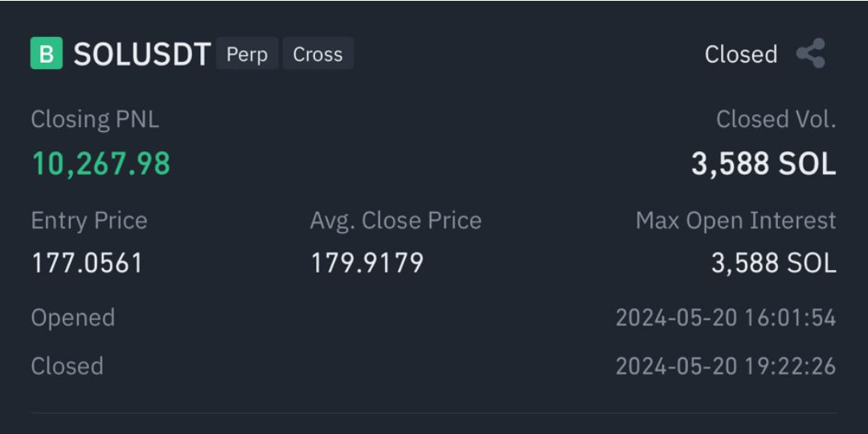This screenshot has width=868, height=434.
Task: Click the SOLUSDT pair name
Action: point(141,55)
